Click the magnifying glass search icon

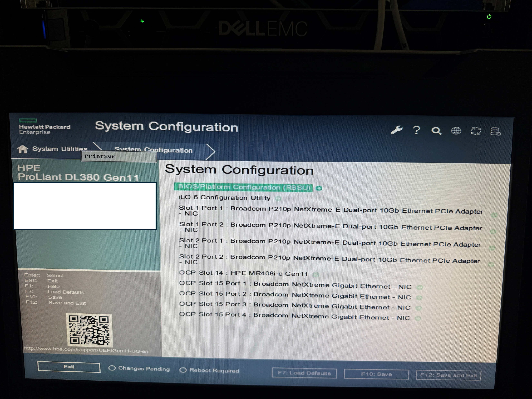pyautogui.click(x=436, y=131)
